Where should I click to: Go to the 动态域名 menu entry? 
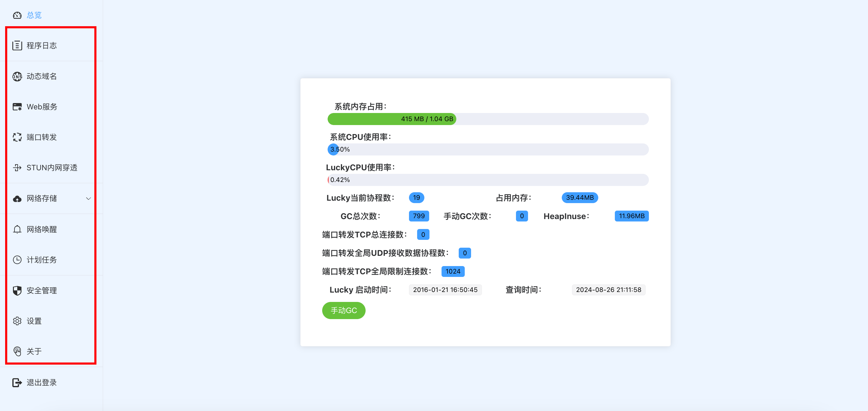coord(42,77)
